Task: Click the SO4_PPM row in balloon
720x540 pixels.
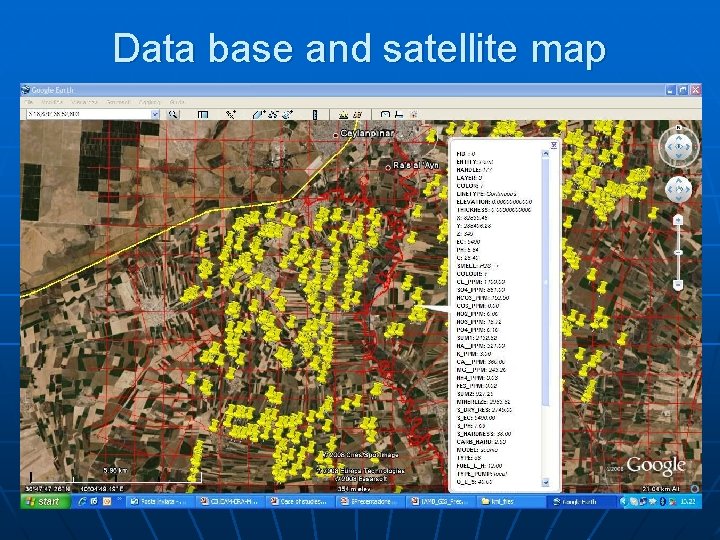Action: [x=481, y=290]
